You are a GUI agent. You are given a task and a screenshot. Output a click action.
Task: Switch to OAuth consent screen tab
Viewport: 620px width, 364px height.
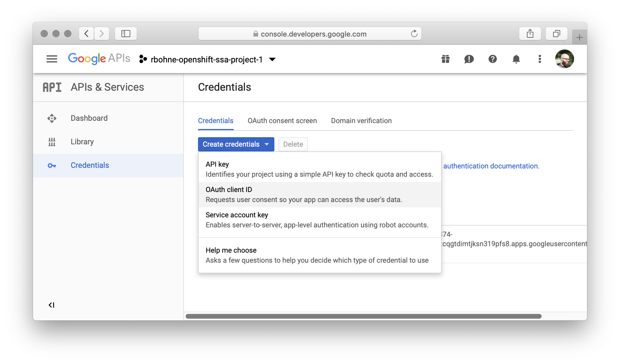coord(282,121)
